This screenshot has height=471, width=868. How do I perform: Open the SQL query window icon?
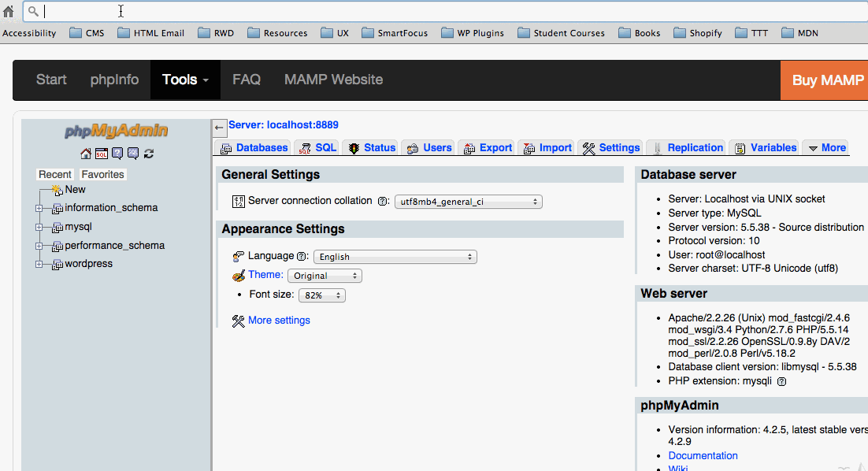[x=102, y=154]
